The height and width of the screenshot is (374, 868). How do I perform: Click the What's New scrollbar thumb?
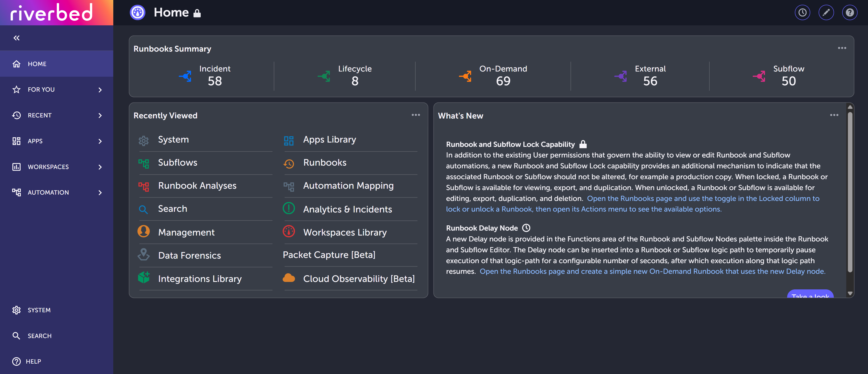(850, 192)
